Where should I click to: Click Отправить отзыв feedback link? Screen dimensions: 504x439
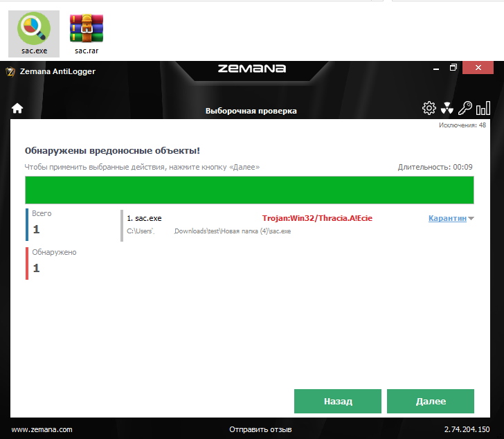[260, 429]
